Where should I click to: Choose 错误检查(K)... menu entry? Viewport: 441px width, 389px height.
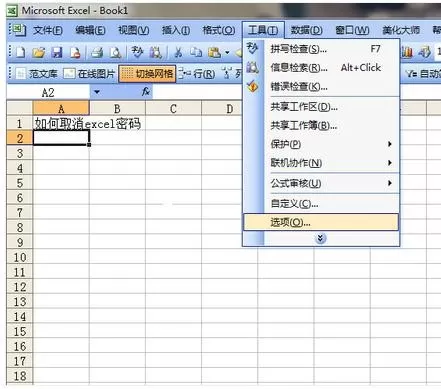321,87
